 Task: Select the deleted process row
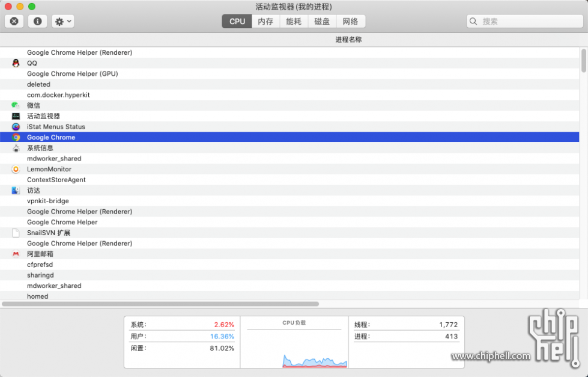289,85
